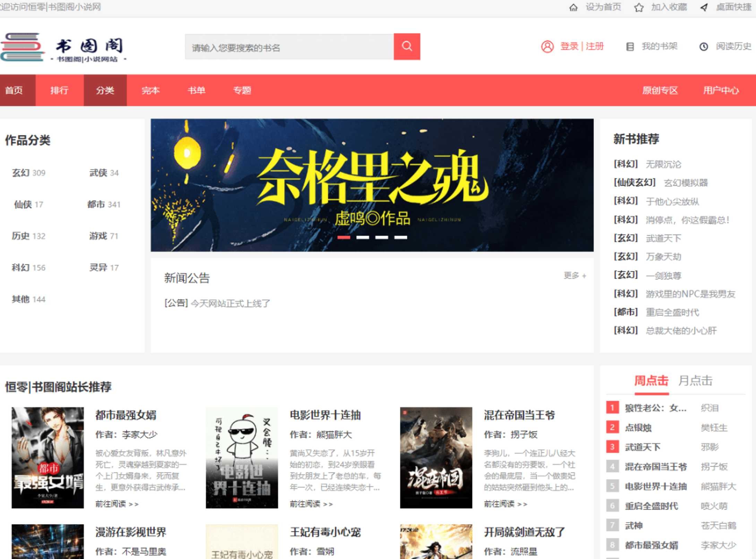
Task: Open new book 无限沉沦
Action: coord(663,164)
